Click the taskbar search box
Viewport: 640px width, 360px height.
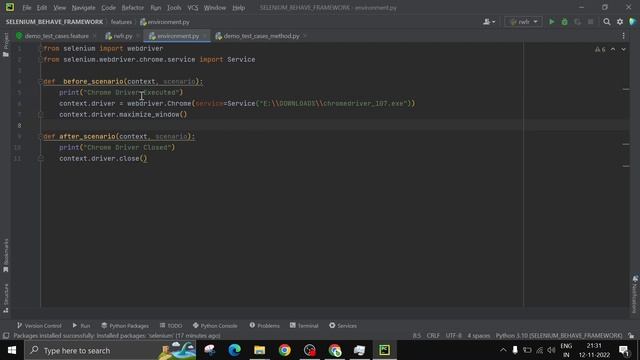[110, 350]
